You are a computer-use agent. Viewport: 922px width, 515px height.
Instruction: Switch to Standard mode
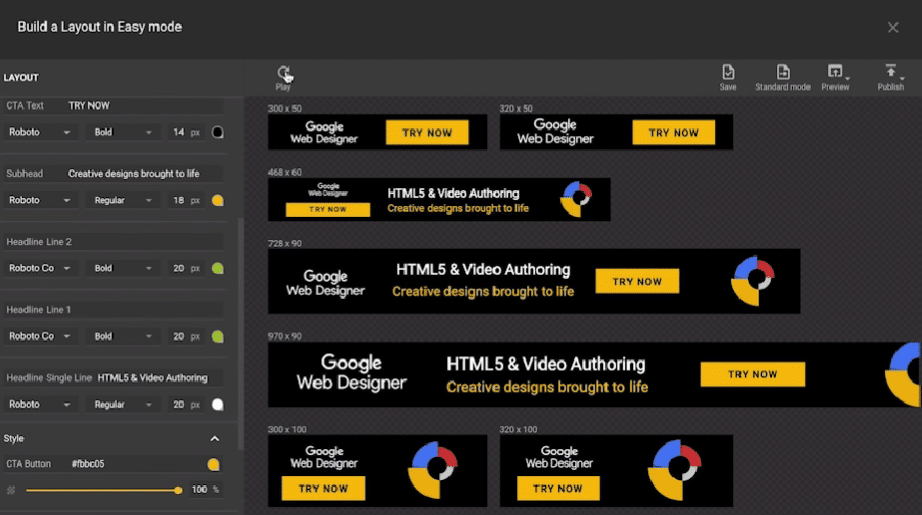click(x=783, y=77)
